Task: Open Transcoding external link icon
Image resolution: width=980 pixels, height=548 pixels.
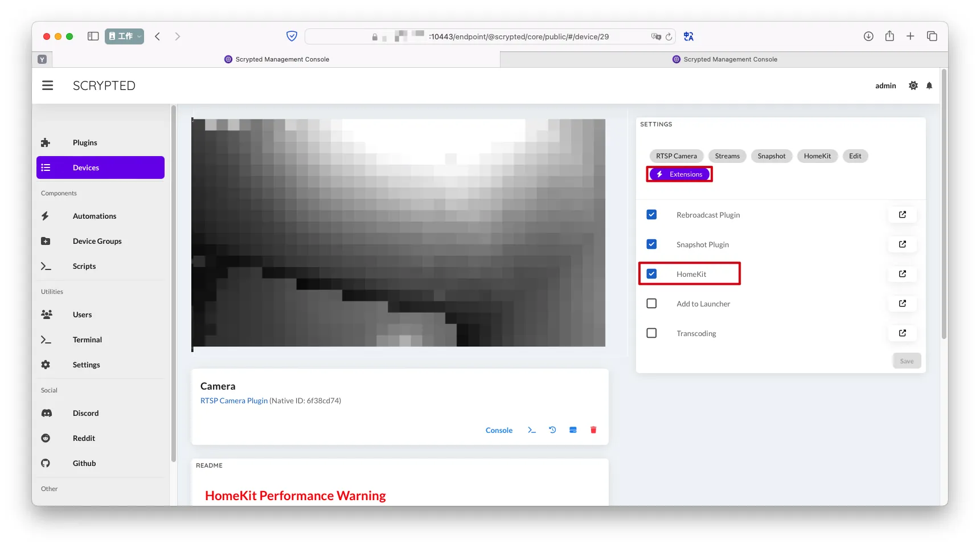Action: coord(903,333)
